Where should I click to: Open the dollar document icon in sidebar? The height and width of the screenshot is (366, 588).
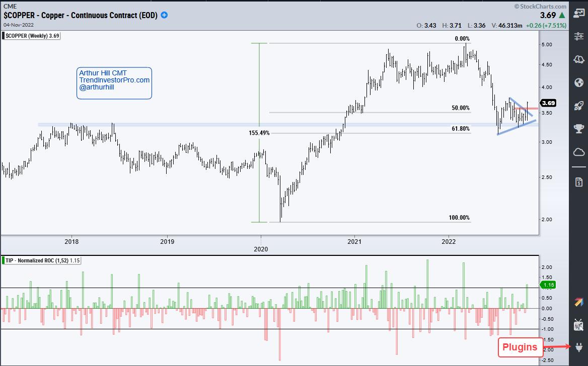tap(578, 182)
